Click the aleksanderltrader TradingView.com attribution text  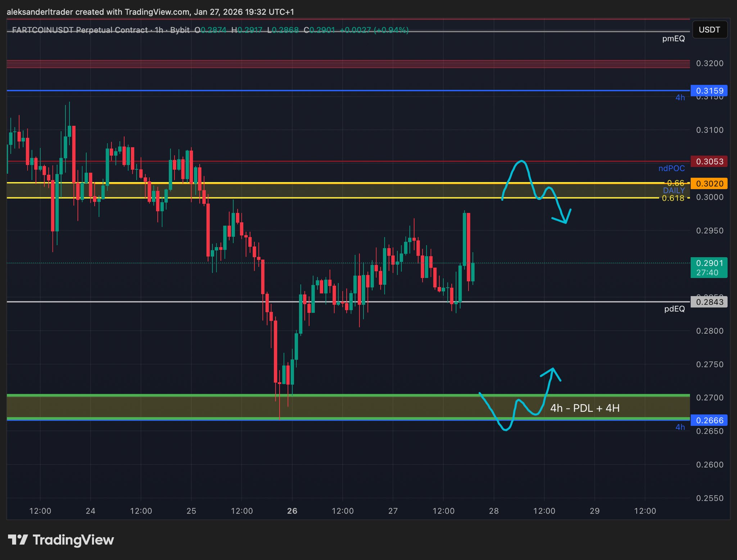tap(150, 12)
